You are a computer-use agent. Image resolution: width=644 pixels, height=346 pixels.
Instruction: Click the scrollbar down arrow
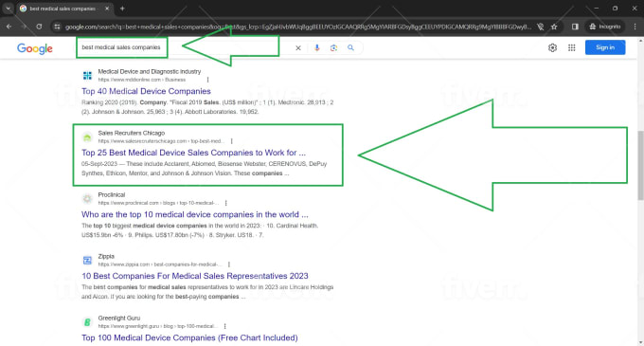pos(641,342)
